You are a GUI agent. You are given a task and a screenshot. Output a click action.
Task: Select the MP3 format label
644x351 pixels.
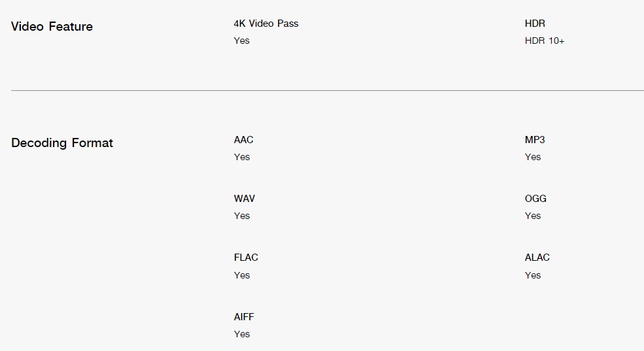tap(535, 140)
